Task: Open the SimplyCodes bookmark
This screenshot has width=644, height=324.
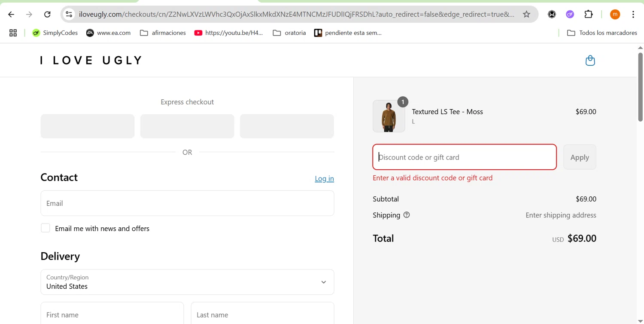Action: coord(55,33)
